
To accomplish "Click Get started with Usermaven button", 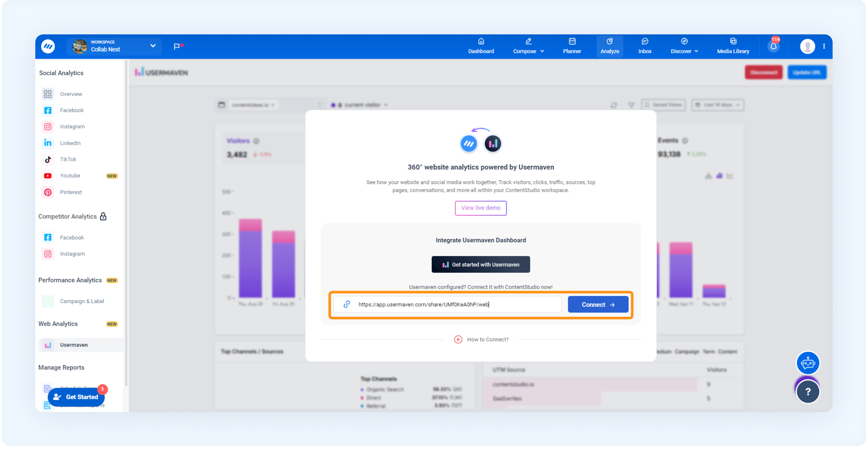I will tap(481, 265).
